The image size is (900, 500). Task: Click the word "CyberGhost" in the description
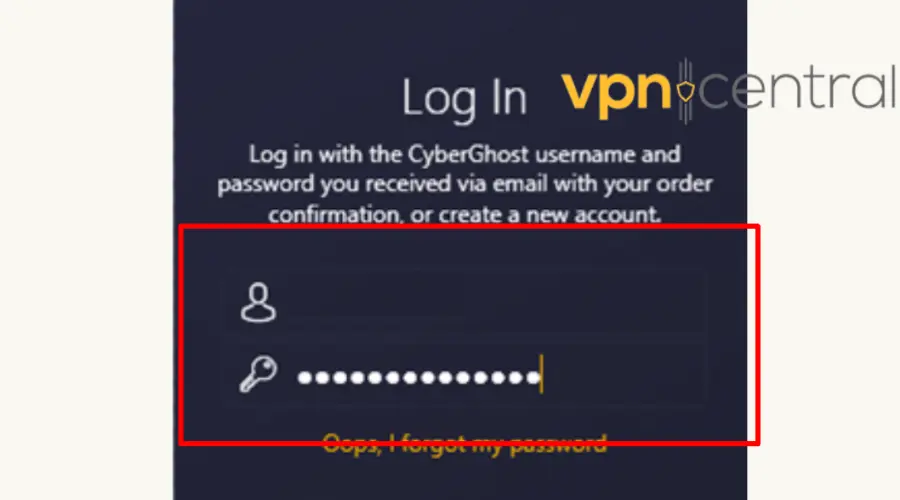click(x=468, y=155)
